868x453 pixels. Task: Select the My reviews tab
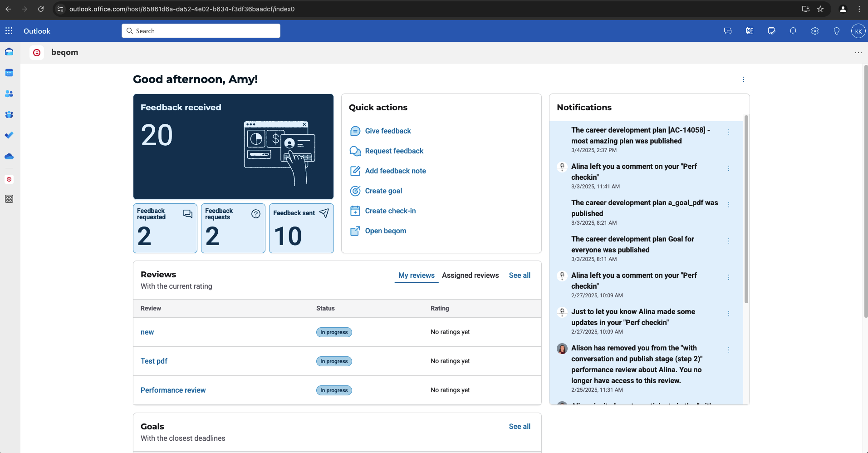tap(416, 275)
